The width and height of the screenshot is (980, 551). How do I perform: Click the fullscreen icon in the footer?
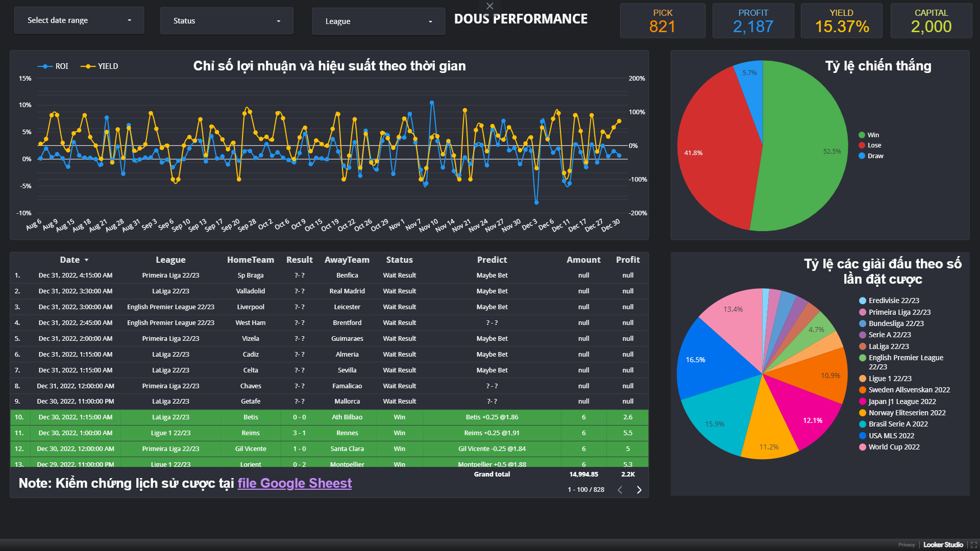(974, 545)
